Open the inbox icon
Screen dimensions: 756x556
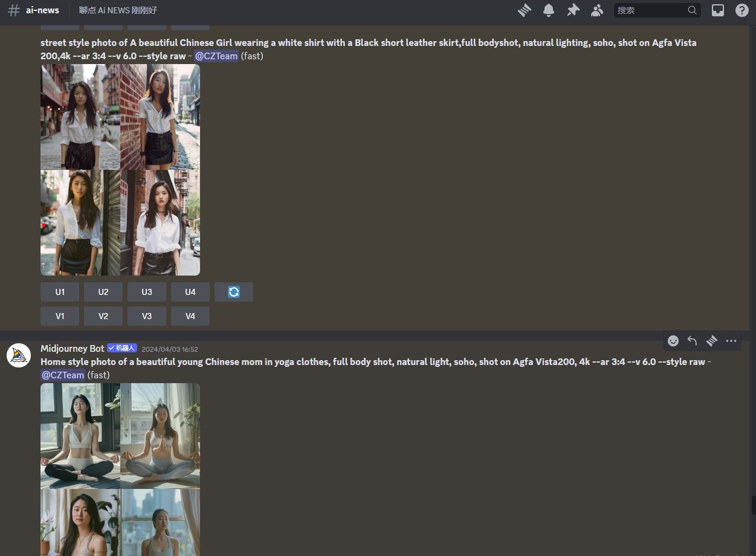click(x=717, y=10)
